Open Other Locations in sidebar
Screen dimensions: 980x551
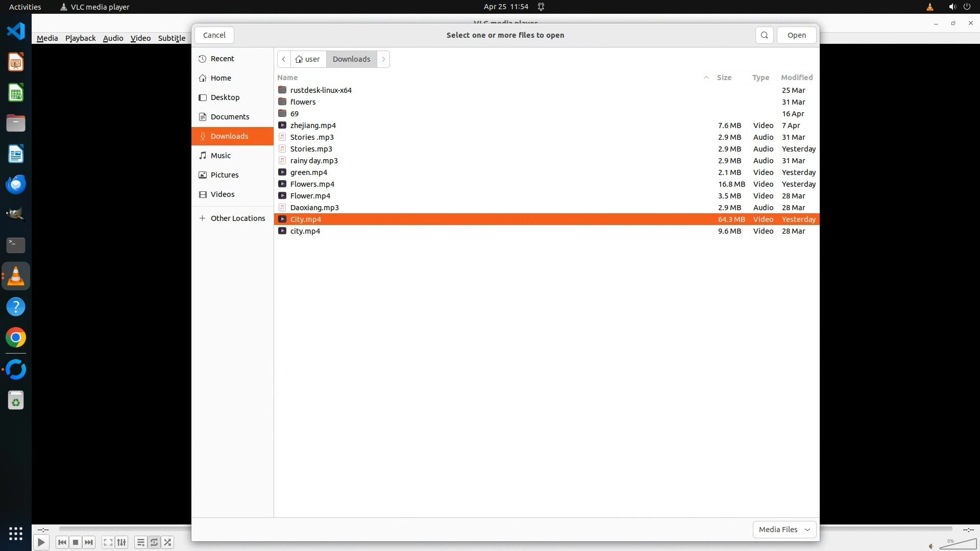point(237,218)
